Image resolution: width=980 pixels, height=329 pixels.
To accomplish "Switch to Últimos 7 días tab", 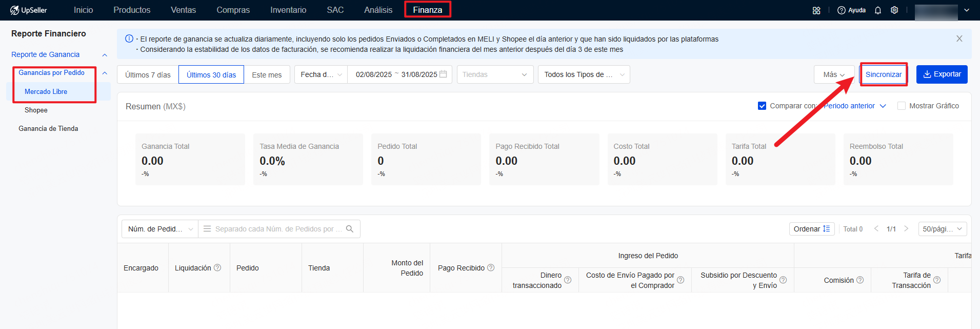I will (148, 75).
